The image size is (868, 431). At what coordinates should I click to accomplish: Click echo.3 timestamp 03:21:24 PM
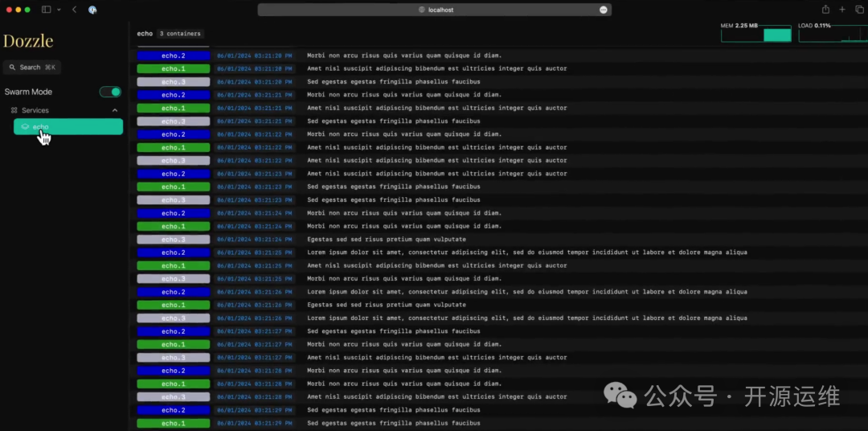click(x=254, y=240)
